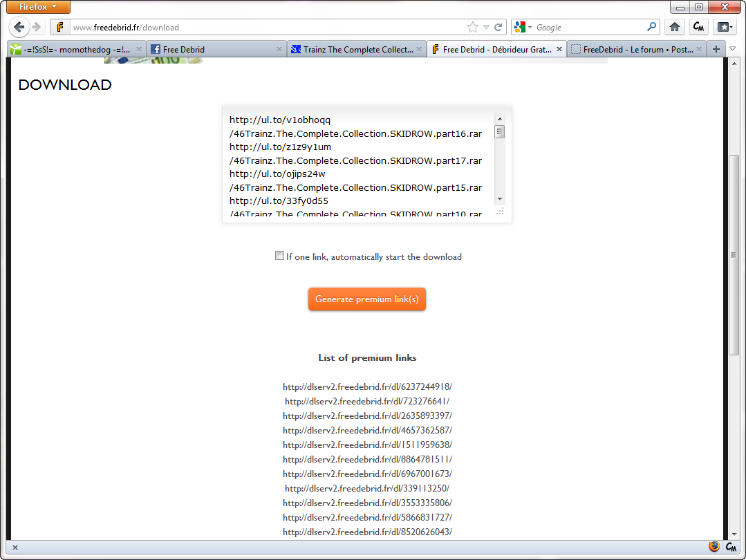Click the textarea scrollbar thumb
The width and height of the screenshot is (746, 560).
[500, 131]
